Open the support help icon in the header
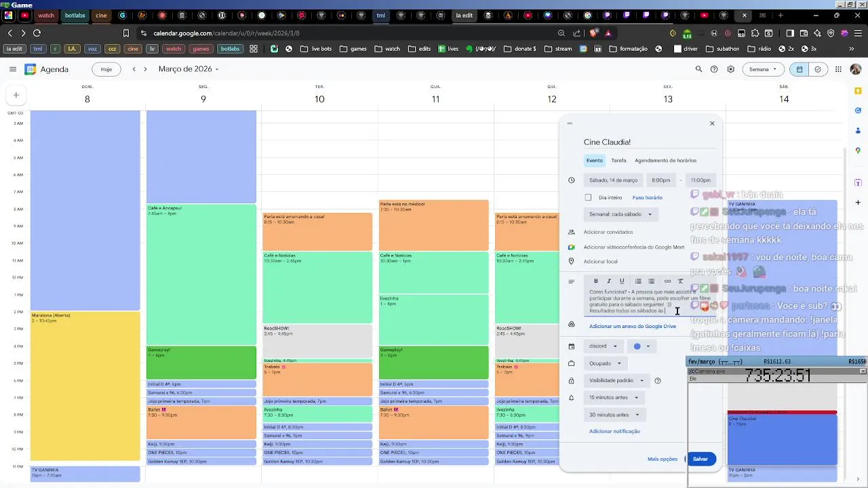 point(714,69)
